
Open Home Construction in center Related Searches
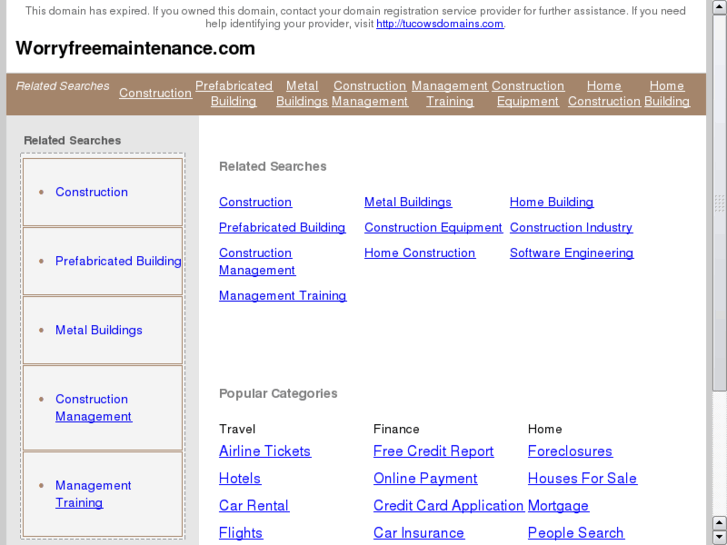(x=420, y=253)
